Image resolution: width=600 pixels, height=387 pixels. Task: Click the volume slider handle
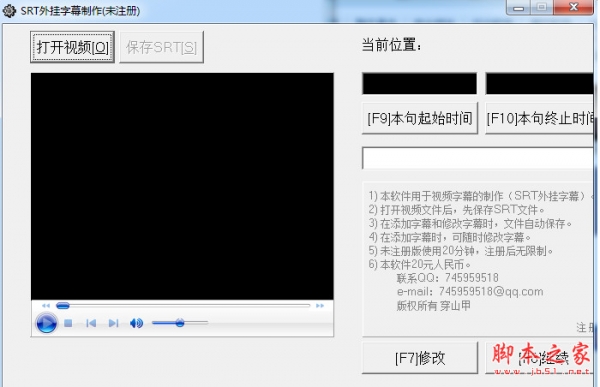pos(180,323)
